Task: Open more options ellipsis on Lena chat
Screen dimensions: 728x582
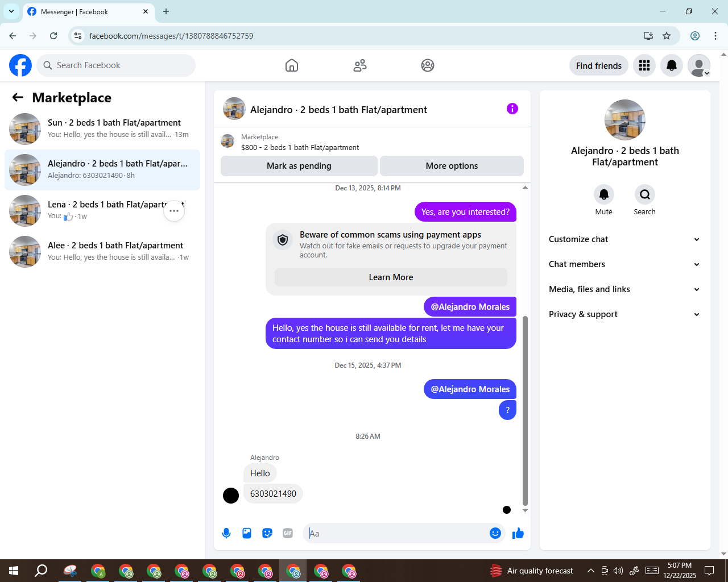Action: [174, 211]
